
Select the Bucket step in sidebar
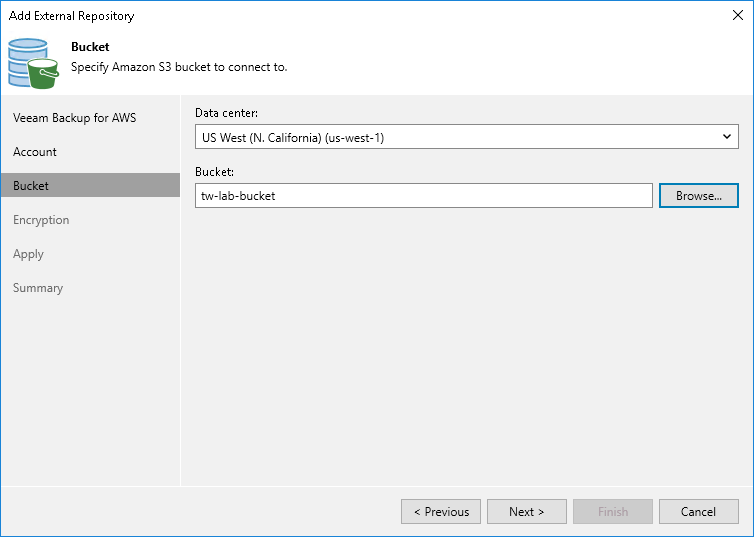(x=31, y=186)
